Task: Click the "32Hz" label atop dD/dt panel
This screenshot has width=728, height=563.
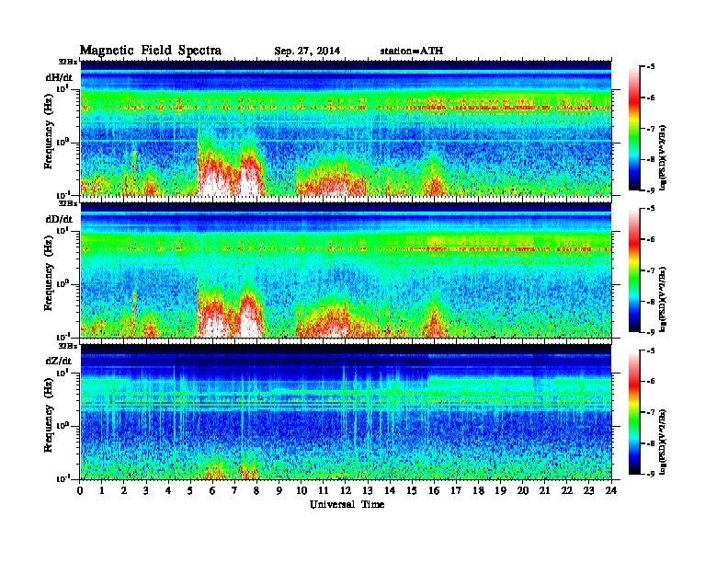Action: click(x=68, y=203)
